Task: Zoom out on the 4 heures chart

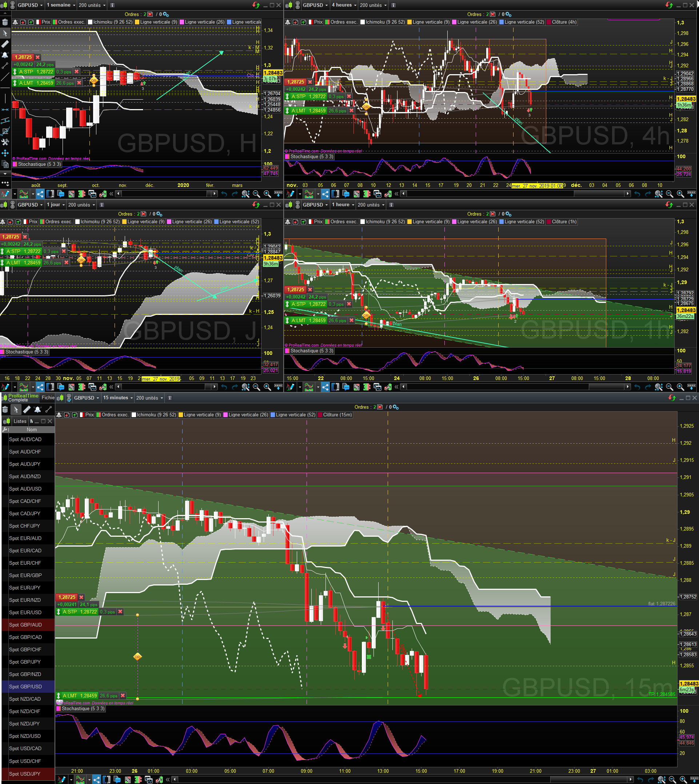Action: click(x=670, y=194)
